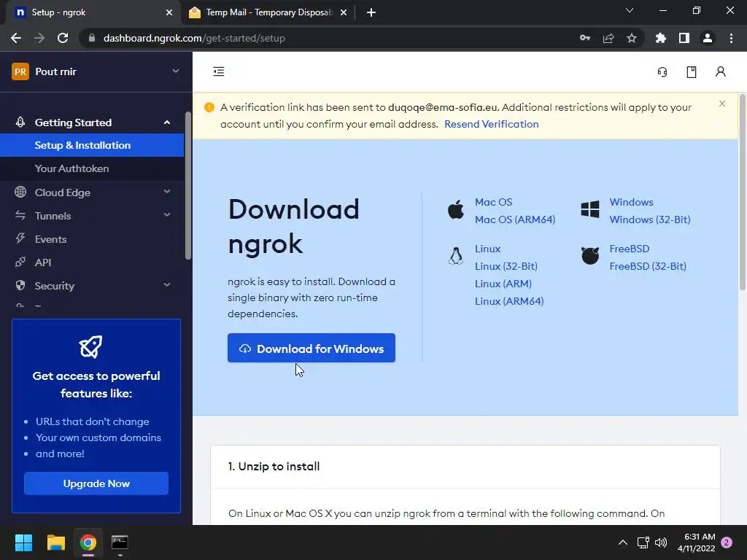Click the PR account avatar
Viewport: 747px width, 560px height.
(x=20, y=72)
